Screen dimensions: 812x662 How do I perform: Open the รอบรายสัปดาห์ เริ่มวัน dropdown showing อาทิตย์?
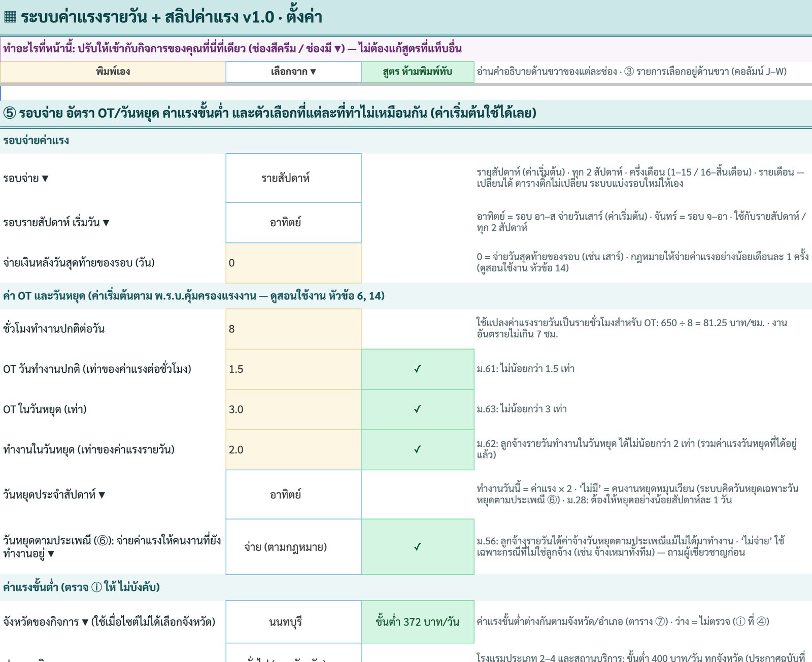(293, 223)
